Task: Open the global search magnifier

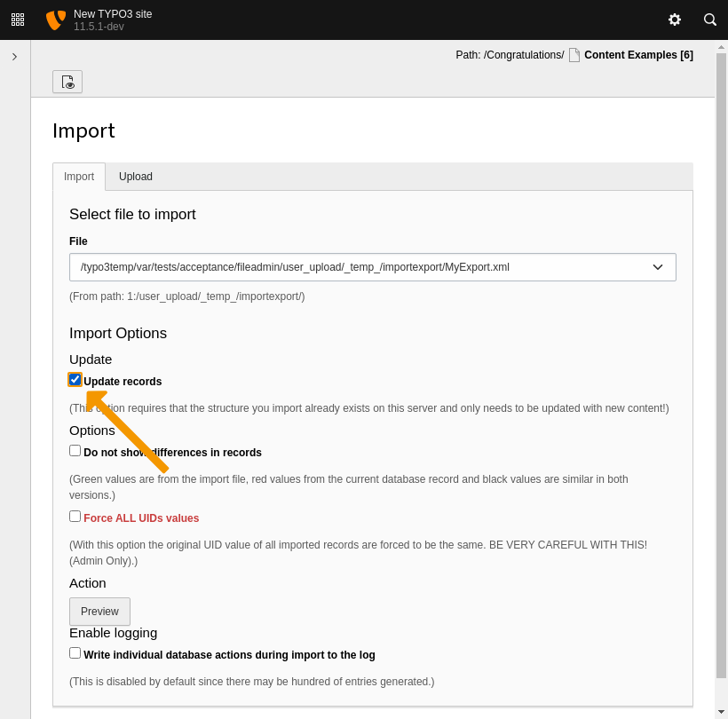Action: tap(709, 20)
